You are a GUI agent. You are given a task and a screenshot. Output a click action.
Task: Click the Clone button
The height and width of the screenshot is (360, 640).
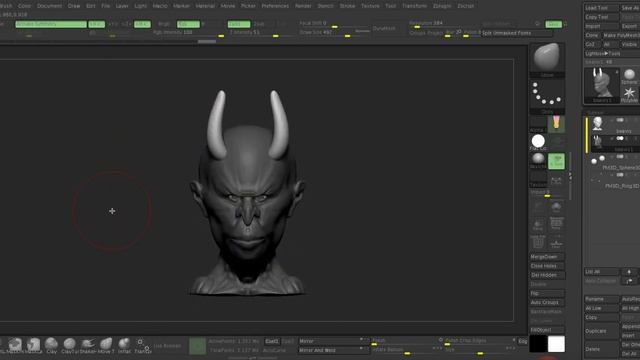[x=592, y=36]
